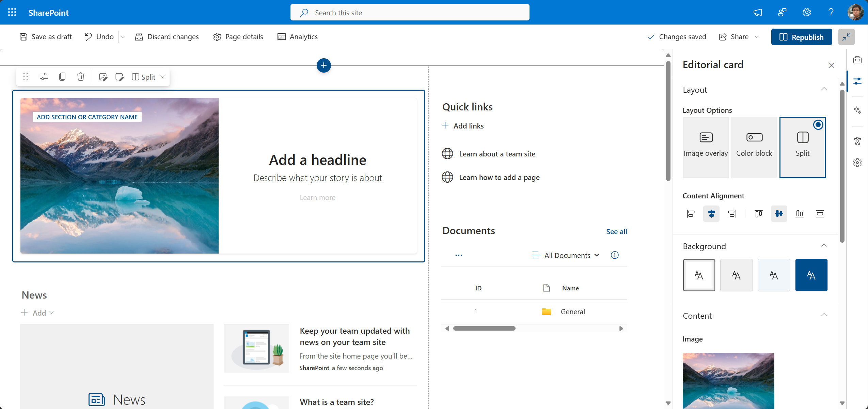Delete the Editorial card web part
Image resolution: width=868 pixels, height=409 pixels.
80,76
